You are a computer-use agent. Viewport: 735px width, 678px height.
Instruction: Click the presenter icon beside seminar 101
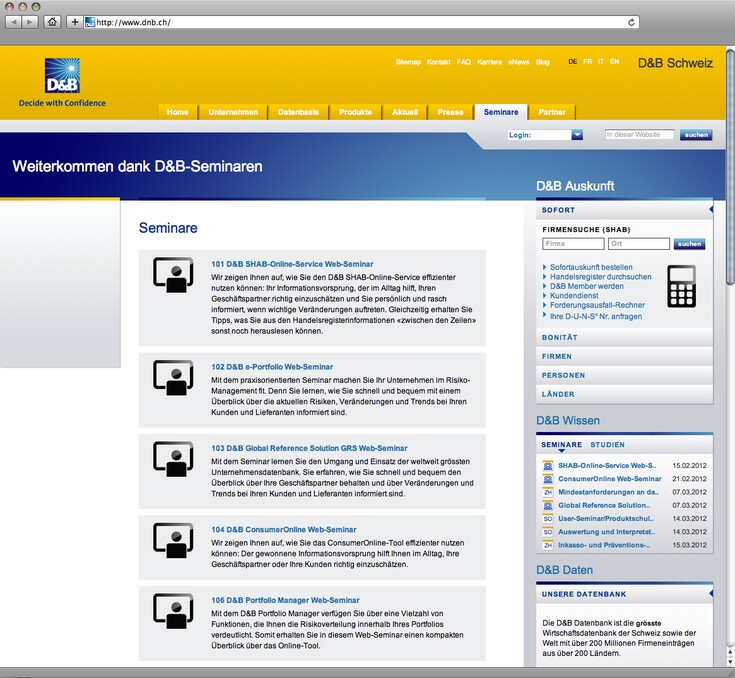tap(173, 275)
